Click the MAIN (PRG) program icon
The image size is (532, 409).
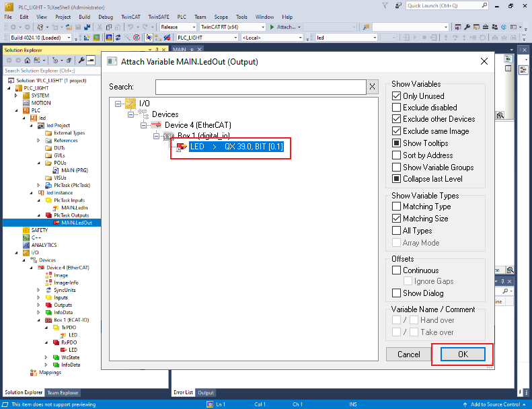pyautogui.click(x=56, y=170)
